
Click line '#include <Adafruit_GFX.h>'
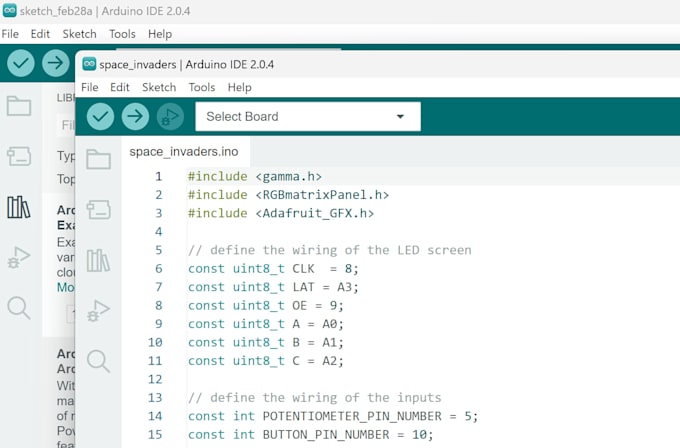pyautogui.click(x=281, y=213)
